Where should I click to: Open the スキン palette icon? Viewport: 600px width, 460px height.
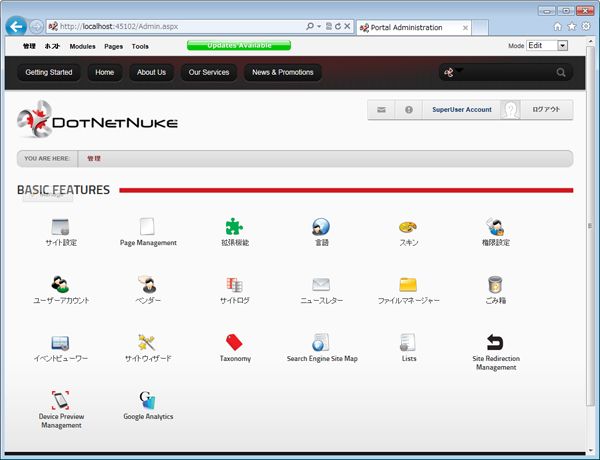click(408, 227)
